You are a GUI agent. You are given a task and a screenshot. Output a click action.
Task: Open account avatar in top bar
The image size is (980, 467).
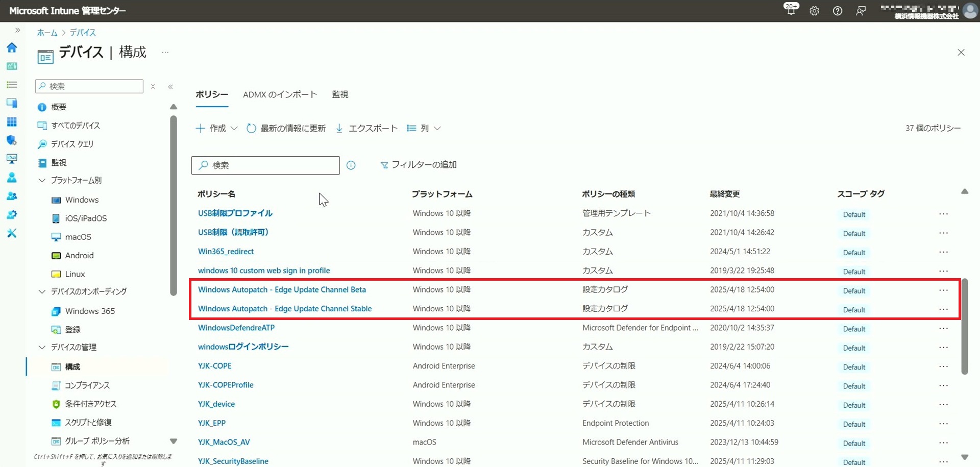tap(970, 11)
